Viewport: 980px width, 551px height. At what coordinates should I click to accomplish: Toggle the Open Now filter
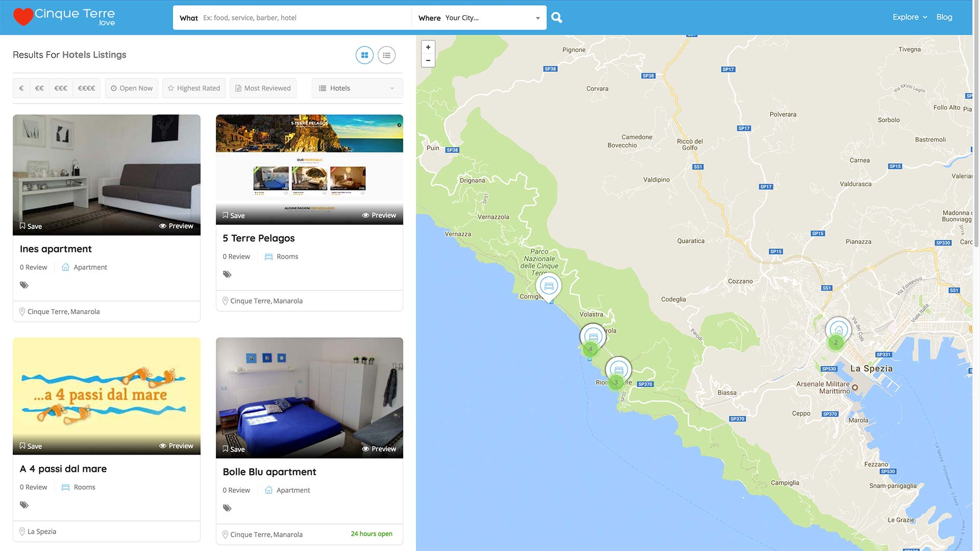[132, 88]
